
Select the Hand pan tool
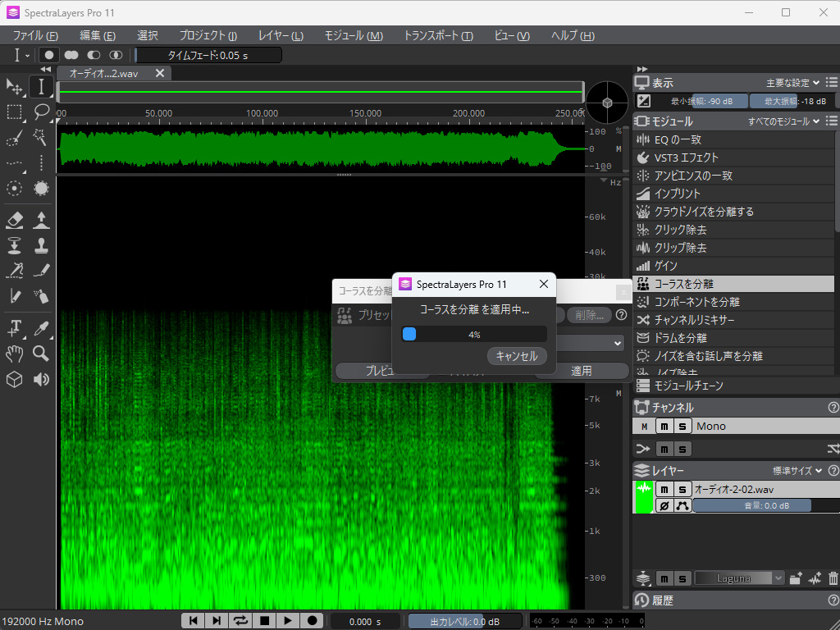[x=14, y=354]
